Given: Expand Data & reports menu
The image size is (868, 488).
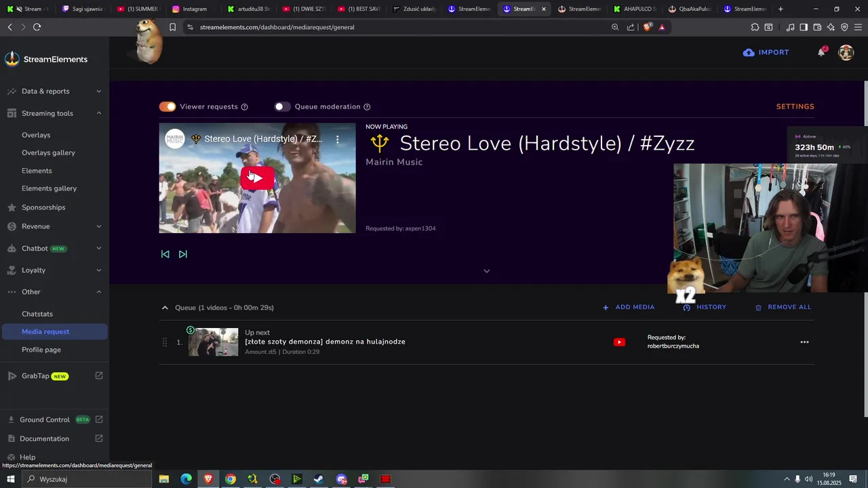Looking at the screenshot, I should point(54,91).
